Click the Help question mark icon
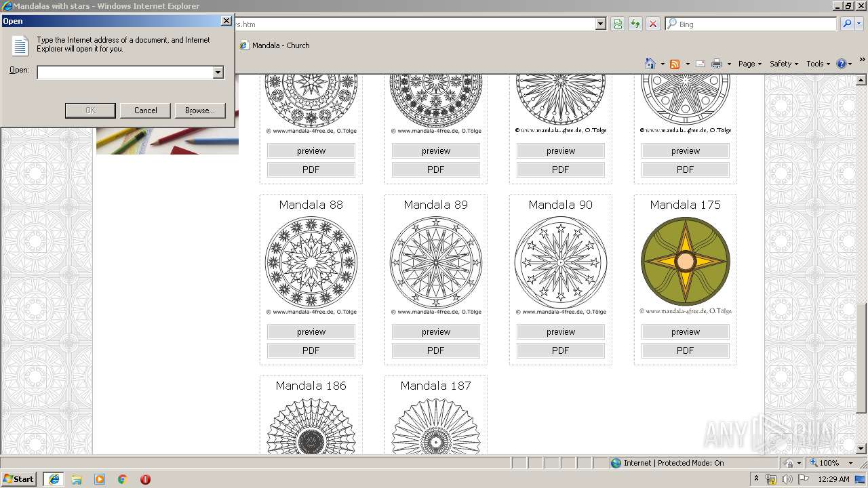 [842, 64]
